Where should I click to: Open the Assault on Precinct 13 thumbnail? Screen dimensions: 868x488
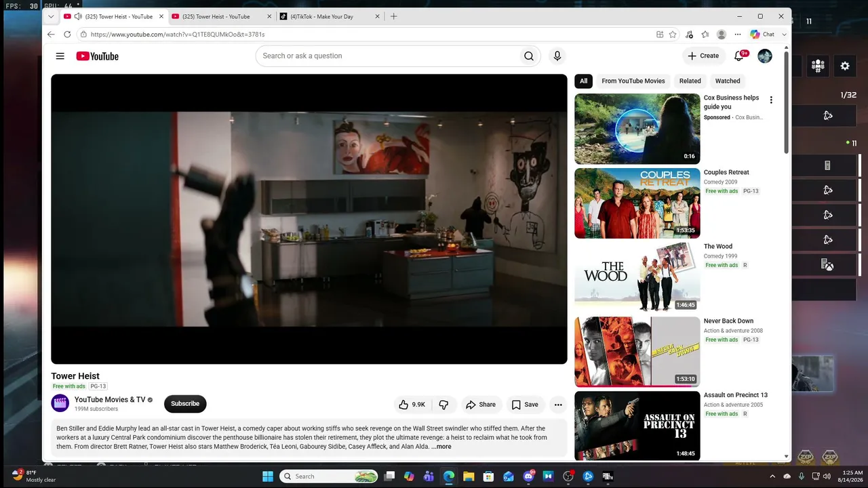pyautogui.click(x=637, y=426)
